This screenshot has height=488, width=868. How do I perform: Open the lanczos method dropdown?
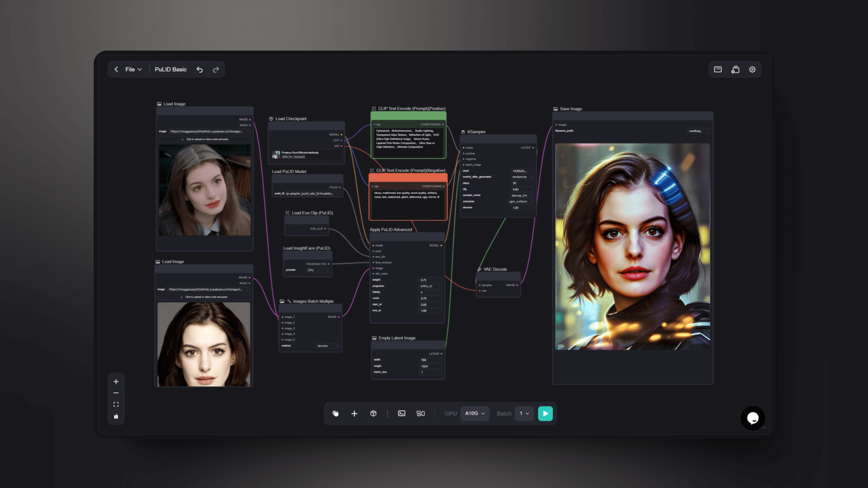(x=327, y=346)
